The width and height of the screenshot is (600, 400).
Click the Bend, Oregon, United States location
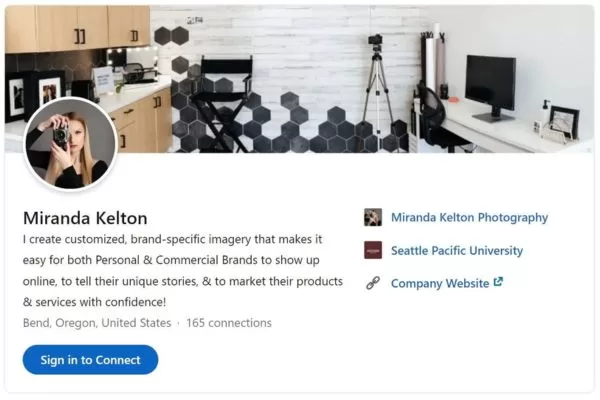tap(97, 323)
